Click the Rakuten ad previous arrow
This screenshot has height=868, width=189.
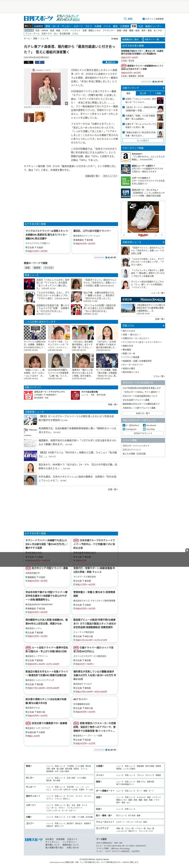(x=124, y=235)
